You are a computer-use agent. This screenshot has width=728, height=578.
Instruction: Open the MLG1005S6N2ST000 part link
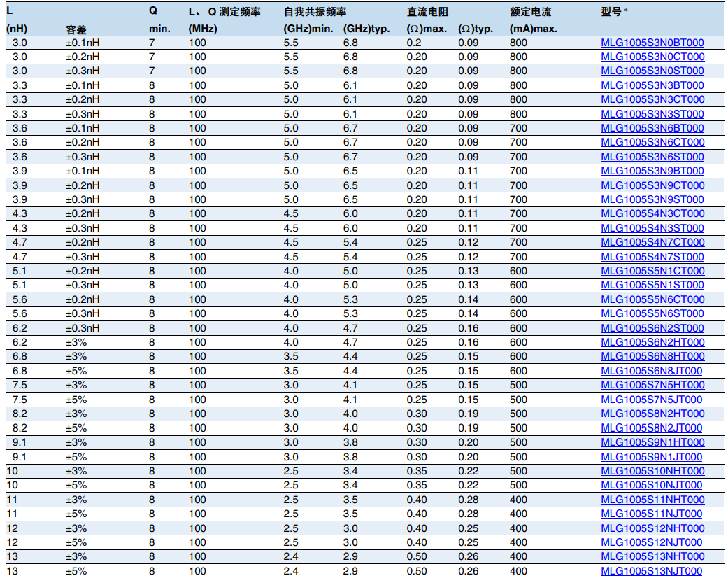(652, 328)
